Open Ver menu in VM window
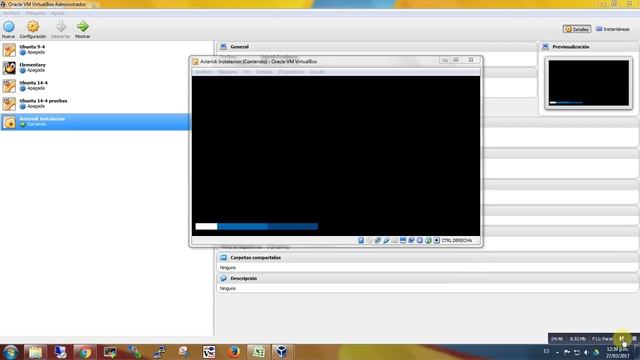 pos(247,72)
